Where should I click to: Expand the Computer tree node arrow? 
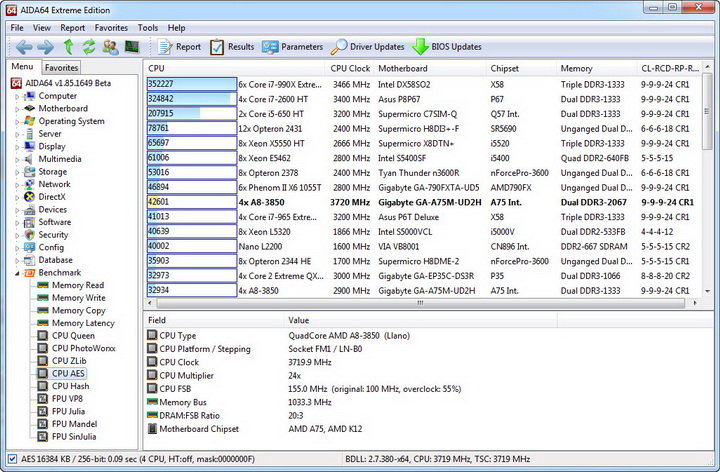tap(17, 96)
